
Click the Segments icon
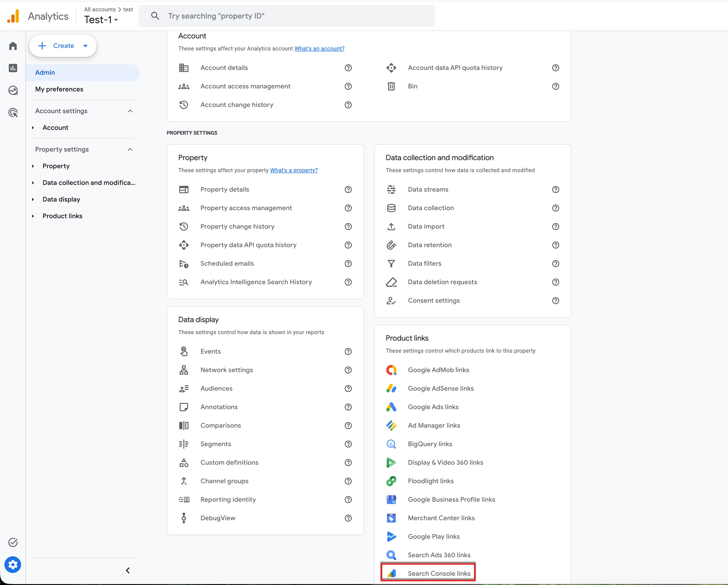(184, 444)
